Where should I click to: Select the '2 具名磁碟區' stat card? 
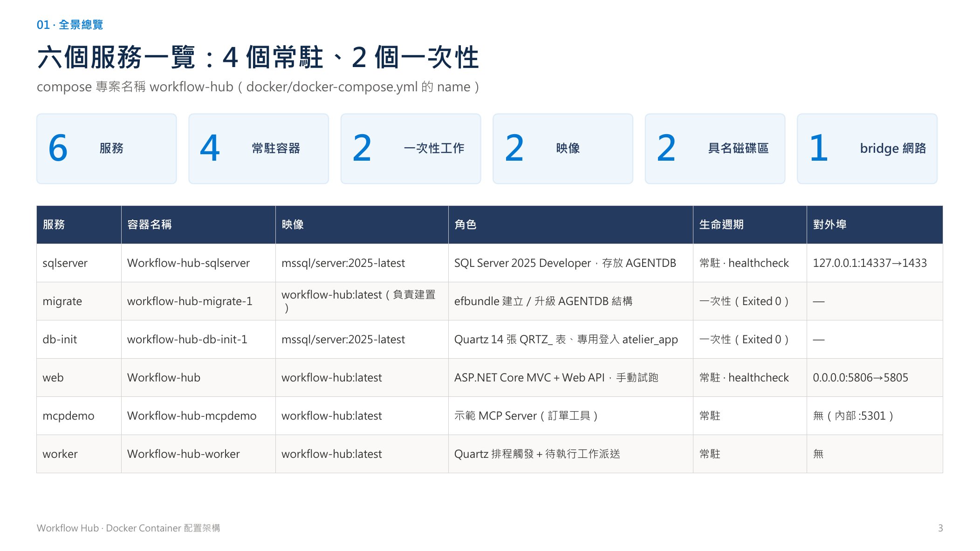point(715,149)
